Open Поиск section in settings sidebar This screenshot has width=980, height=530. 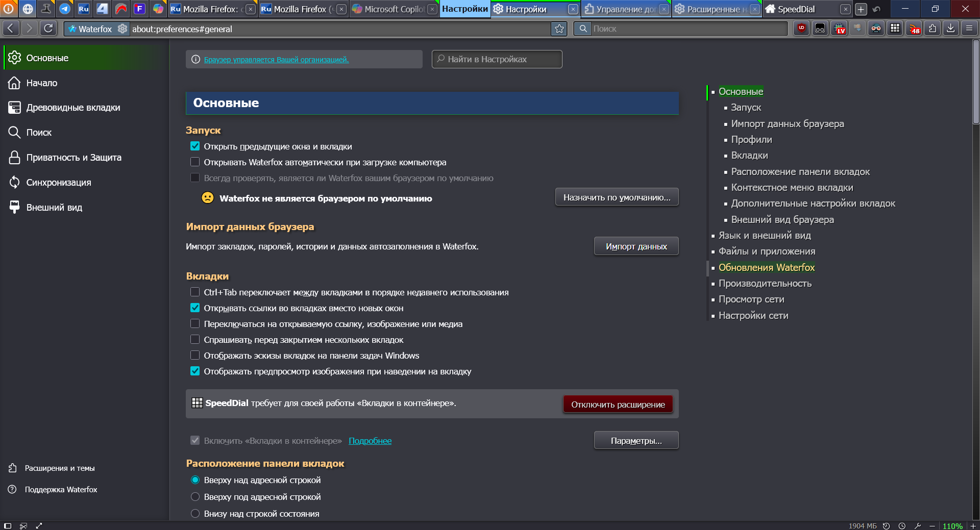(x=86, y=133)
